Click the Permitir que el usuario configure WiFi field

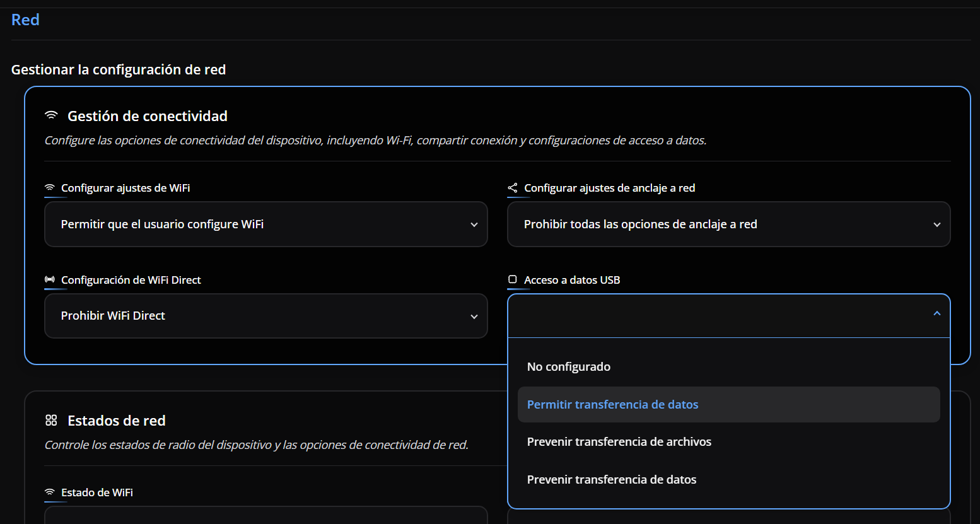pyautogui.click(x=252, y=224)
